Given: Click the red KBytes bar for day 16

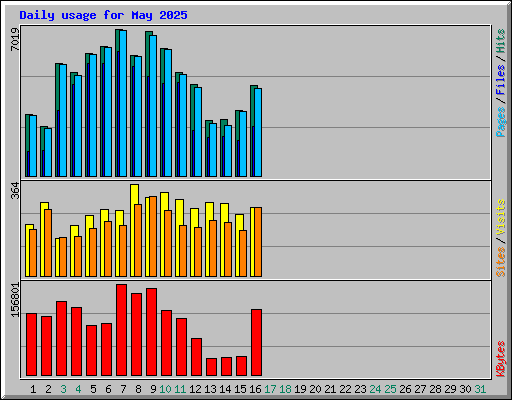Looking at the screenshot, I should pyautogui.click(x=256, y=343).
